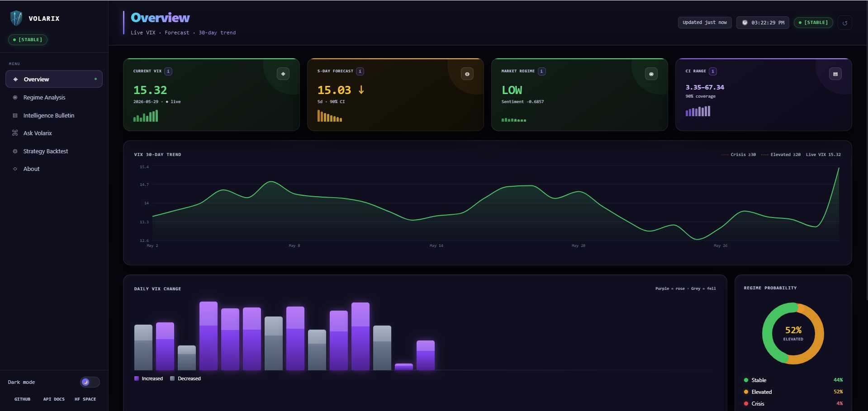This screenshot has width=868, height=411.
Task: Open info tooltip next to 5-Day Forecast
Action: (x=360, y=71)
